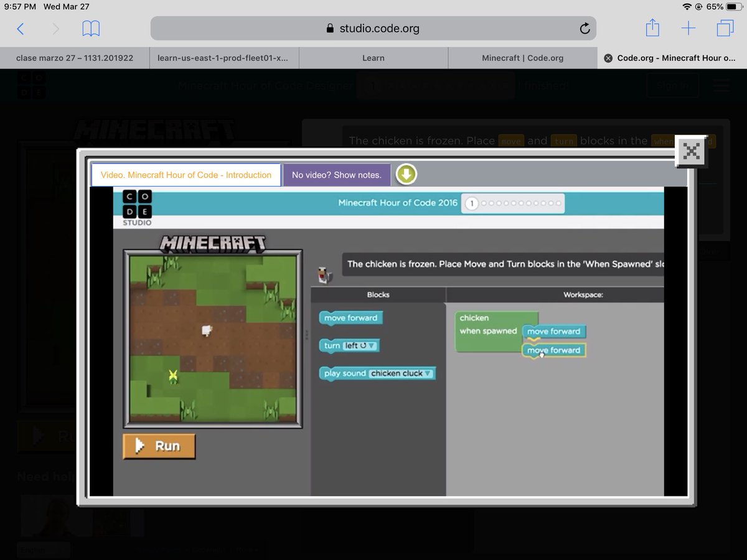Switch to the 'Minecraft | Code.org' tab

pos(523,58)
